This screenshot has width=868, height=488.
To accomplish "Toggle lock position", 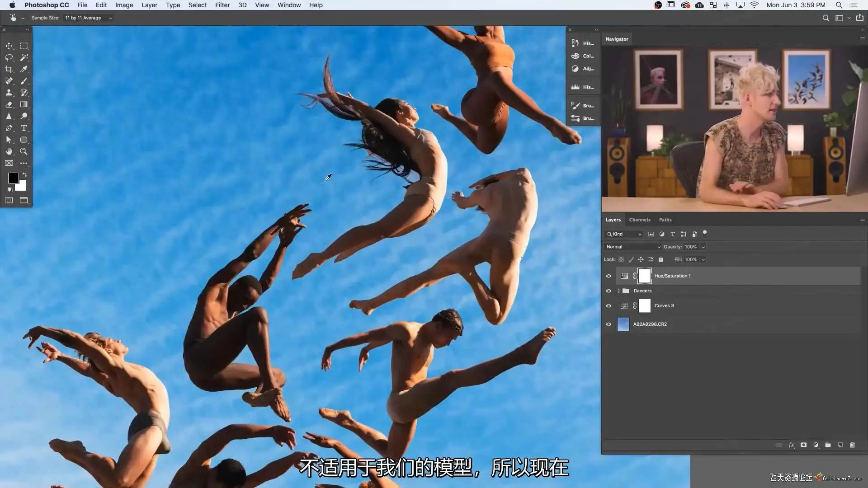I will pyautogui.click(x=641, y=259).
